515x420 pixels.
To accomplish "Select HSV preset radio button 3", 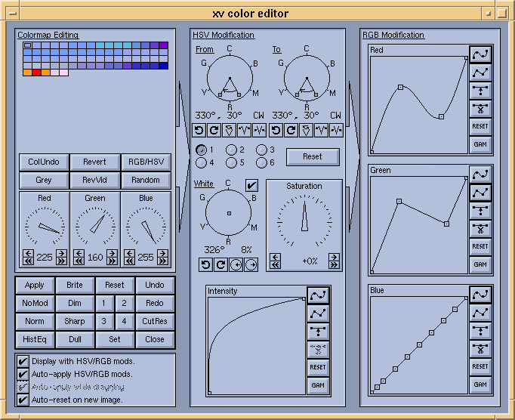I will point(261,150).
